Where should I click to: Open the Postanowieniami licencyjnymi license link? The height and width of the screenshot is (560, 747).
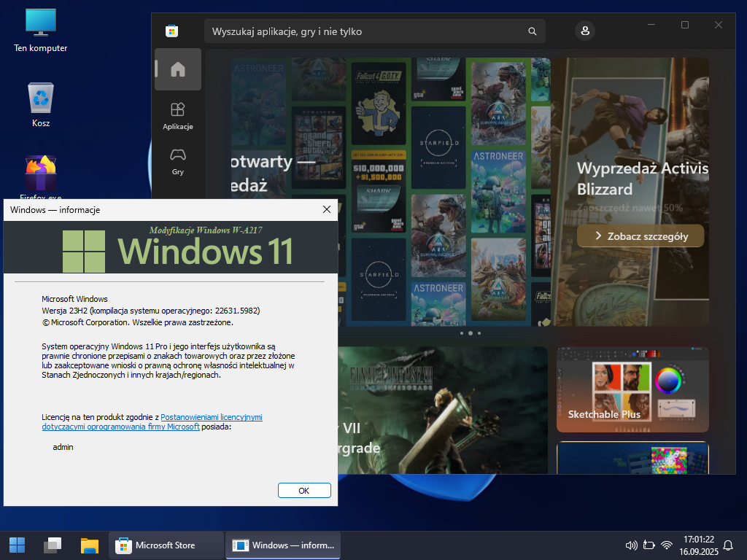click(x=211, y=417)
